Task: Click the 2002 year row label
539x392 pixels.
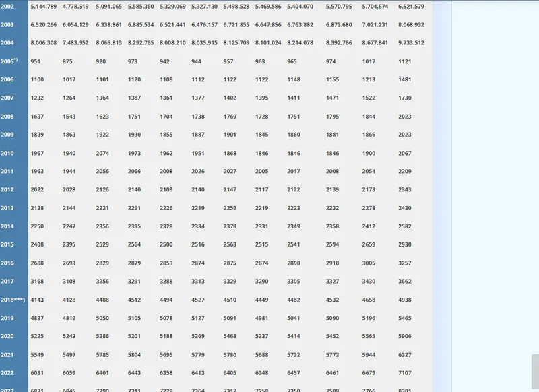Action: click(7, 7)
